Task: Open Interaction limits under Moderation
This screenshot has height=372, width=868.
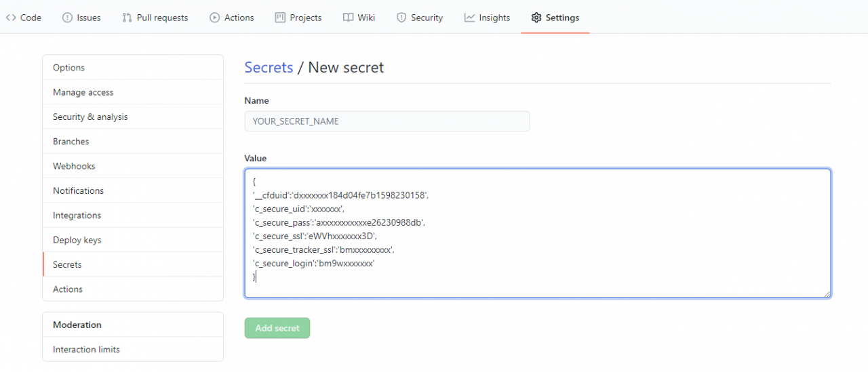Action: point(133,350)
